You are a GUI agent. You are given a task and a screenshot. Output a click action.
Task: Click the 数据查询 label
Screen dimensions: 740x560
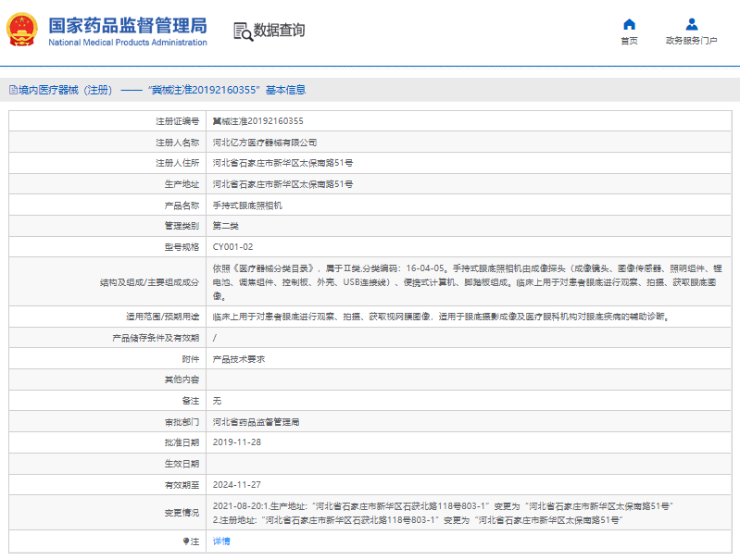point(279,31)
